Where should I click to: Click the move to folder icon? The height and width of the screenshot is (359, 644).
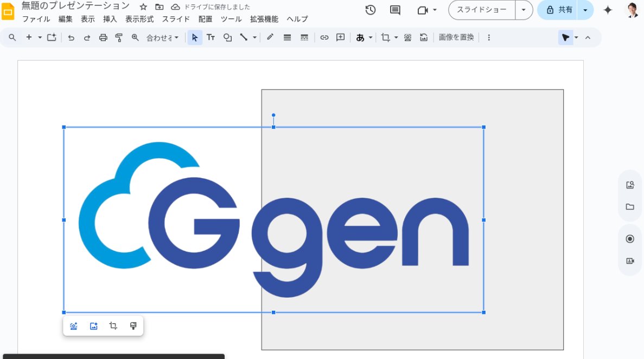(159, 7)
